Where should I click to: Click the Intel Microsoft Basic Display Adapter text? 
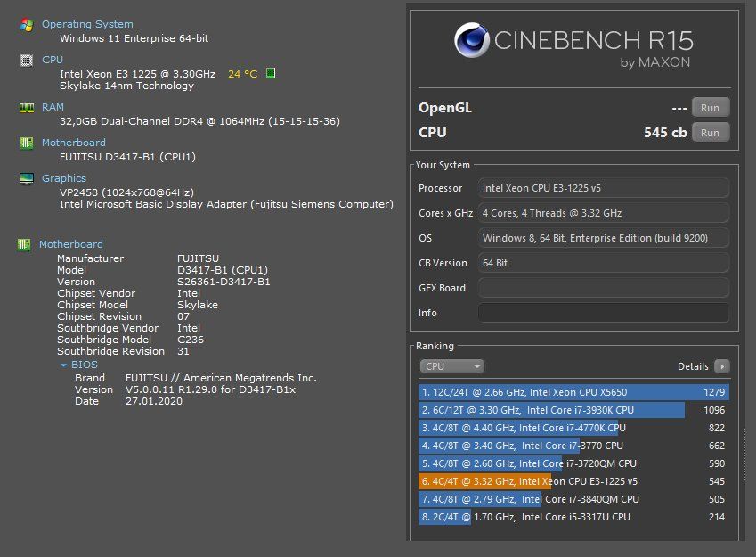[x=226, y=204]
